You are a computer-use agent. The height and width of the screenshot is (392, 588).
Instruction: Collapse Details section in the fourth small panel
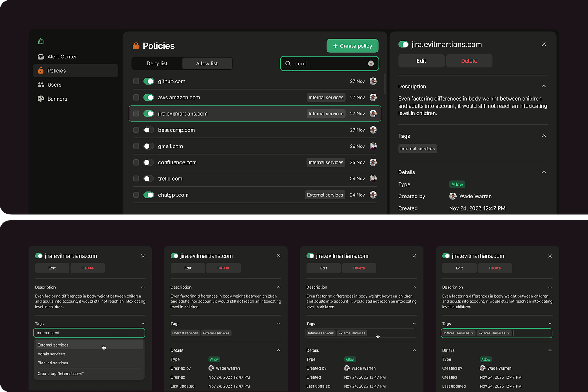pyautogui.click(x=550, y=350)
